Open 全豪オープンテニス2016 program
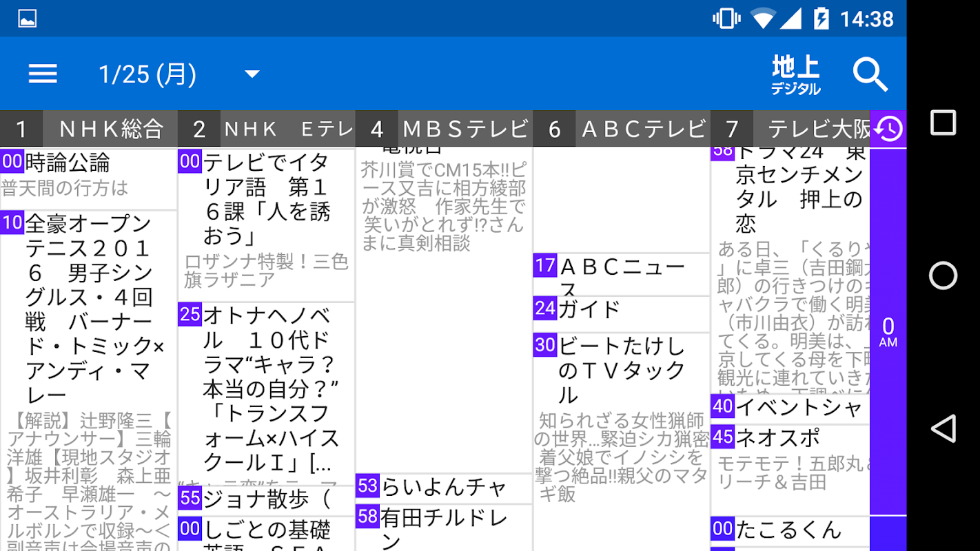Image resolution: width=980 pixels, height=551 pixels. (x=88, y=381)
